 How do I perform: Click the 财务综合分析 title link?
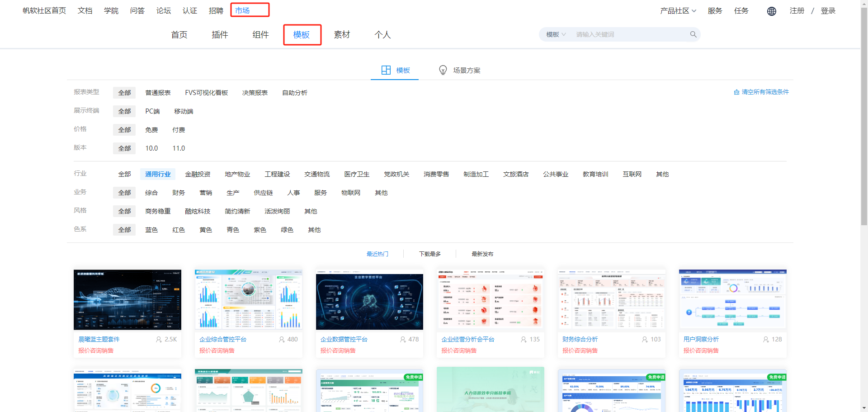(580, 339)
